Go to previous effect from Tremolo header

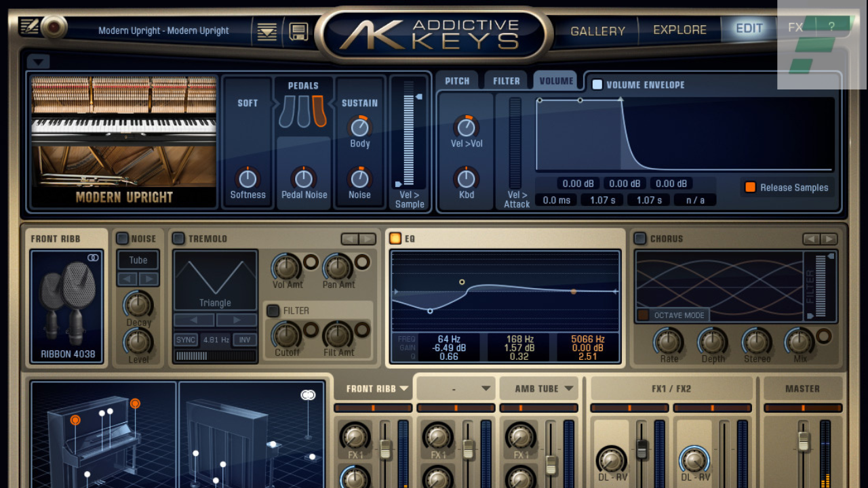click(349, 239)
